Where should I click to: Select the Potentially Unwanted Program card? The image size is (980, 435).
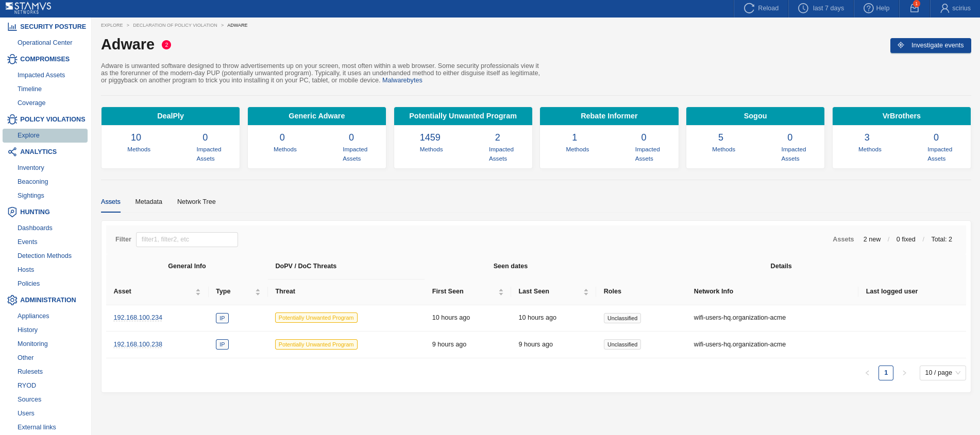pos(463,137)
